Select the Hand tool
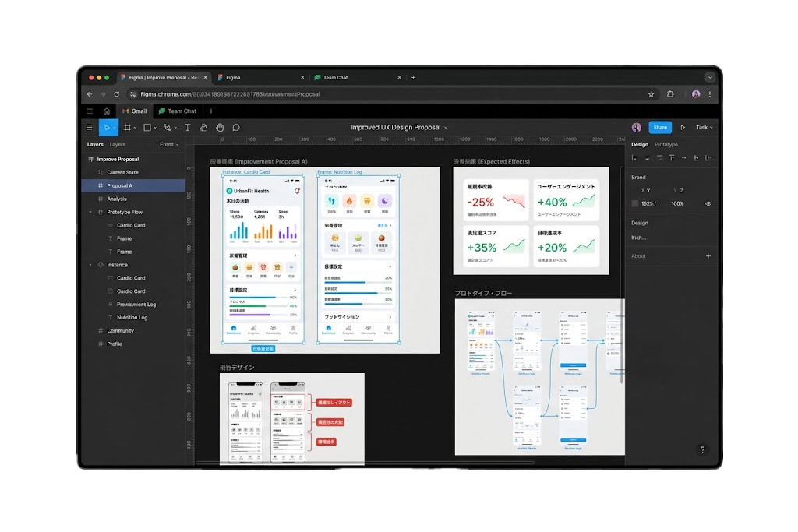798x532 pixels. pos(220,128)
